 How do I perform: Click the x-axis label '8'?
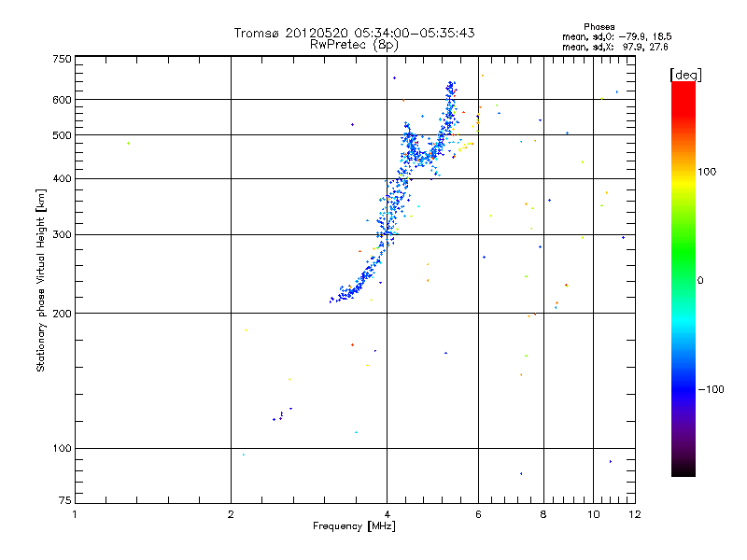pos(543,514)
